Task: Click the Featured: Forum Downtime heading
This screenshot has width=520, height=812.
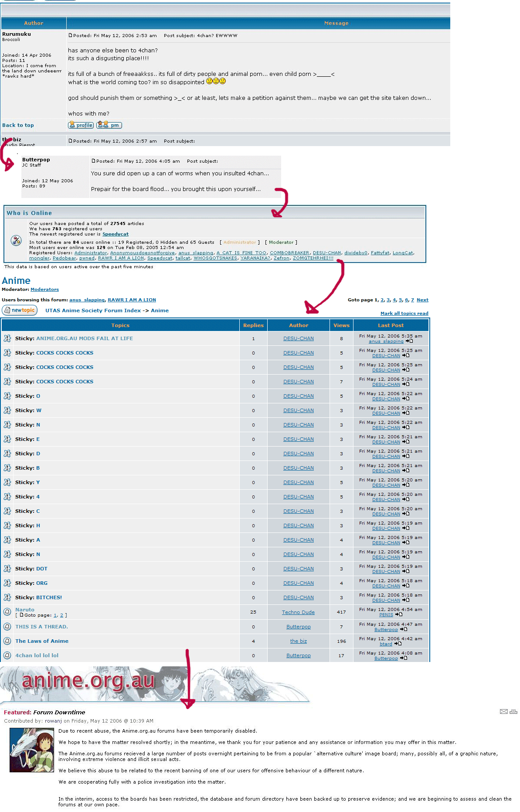Action: pyautogui.click(x=44, y=712)
